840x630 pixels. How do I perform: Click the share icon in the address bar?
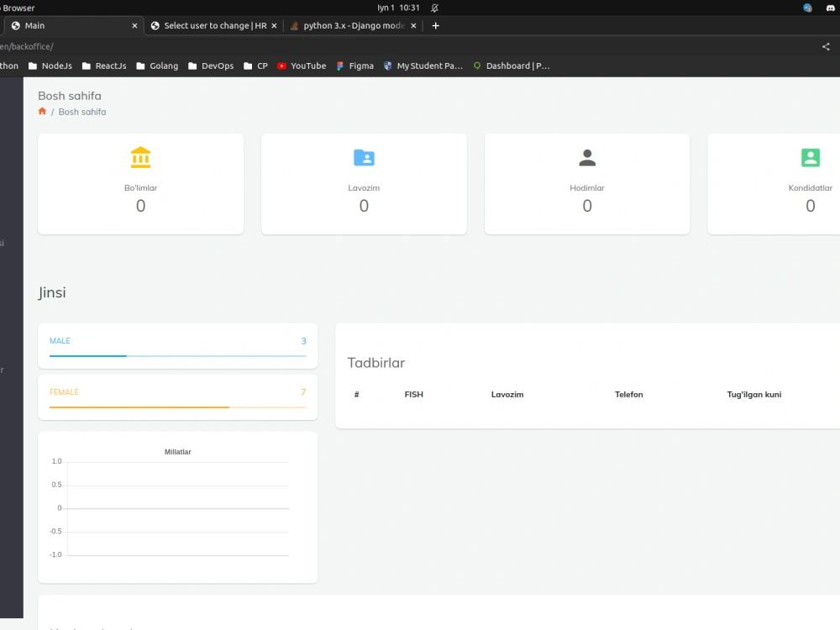(826, 46)
